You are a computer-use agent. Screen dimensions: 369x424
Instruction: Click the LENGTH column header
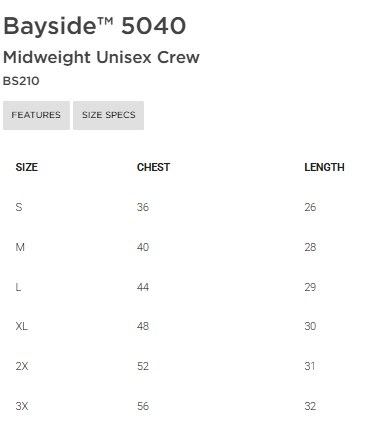tap(324, 167)
